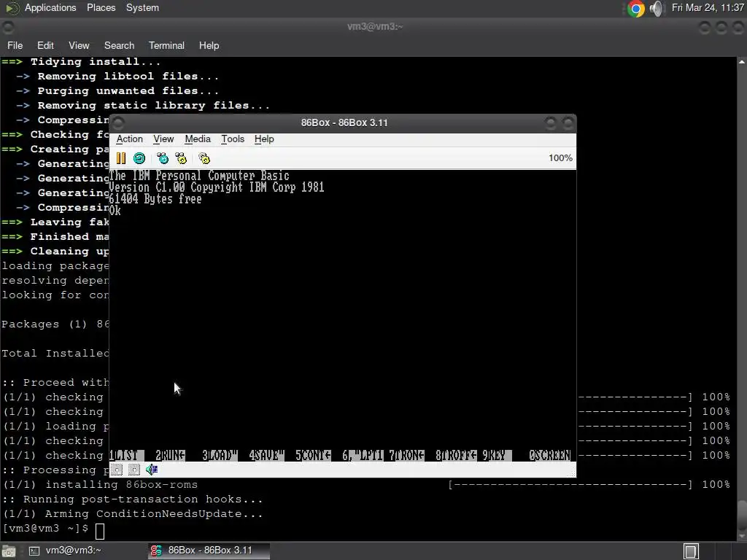Viewport: 747px width, 560px height.
Task: Switch to the 86Box taskbar button
Action: pos(209,551)
